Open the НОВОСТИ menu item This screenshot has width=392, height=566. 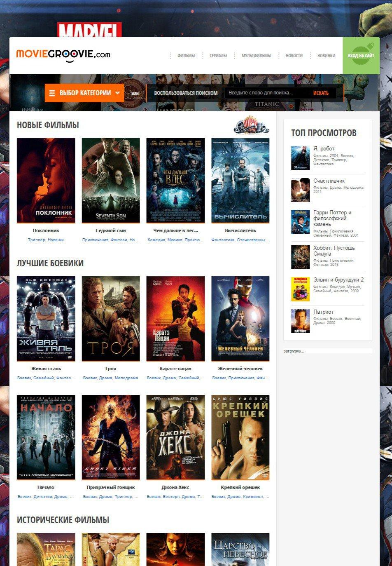point(294,56)
